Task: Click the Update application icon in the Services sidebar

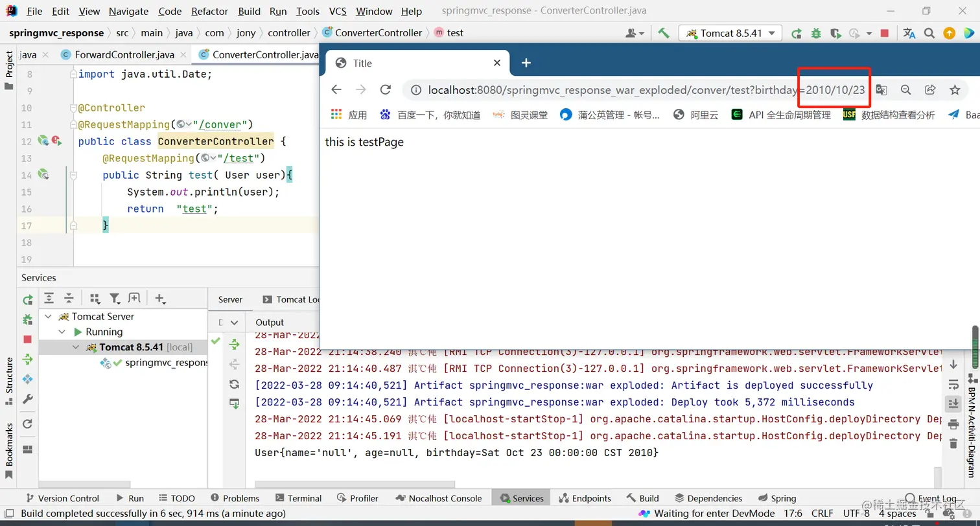Action: (28, 360)
